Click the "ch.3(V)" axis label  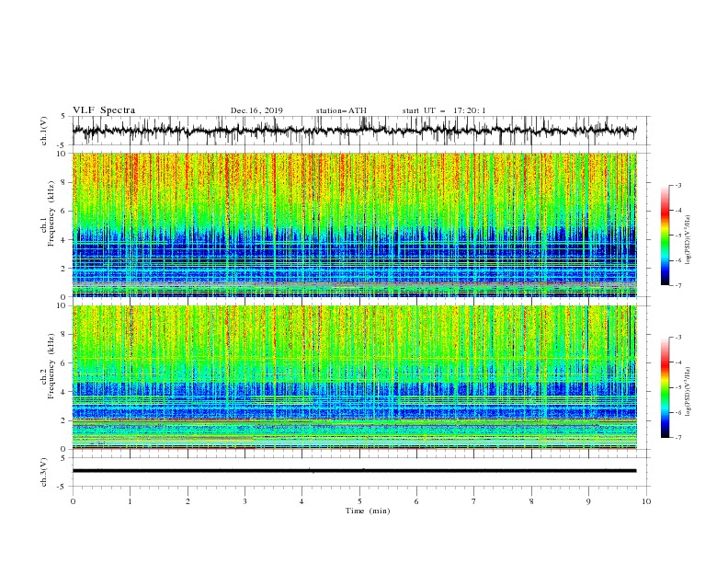pos(44,472)
